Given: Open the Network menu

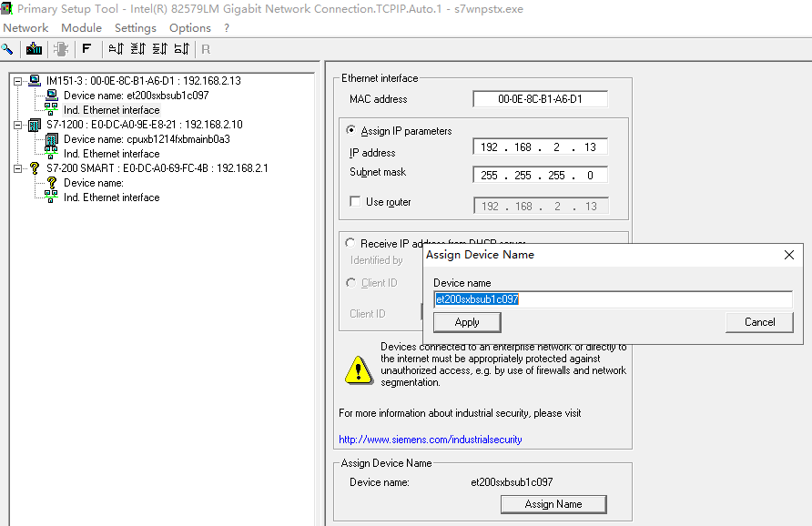Looking at the screenshot, I should click(x=25, y=27).
